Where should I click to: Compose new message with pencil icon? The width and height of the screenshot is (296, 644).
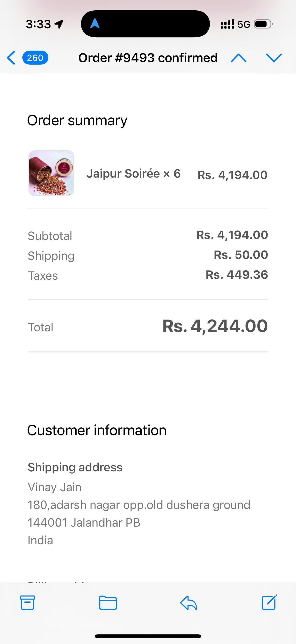coord(269,602)
